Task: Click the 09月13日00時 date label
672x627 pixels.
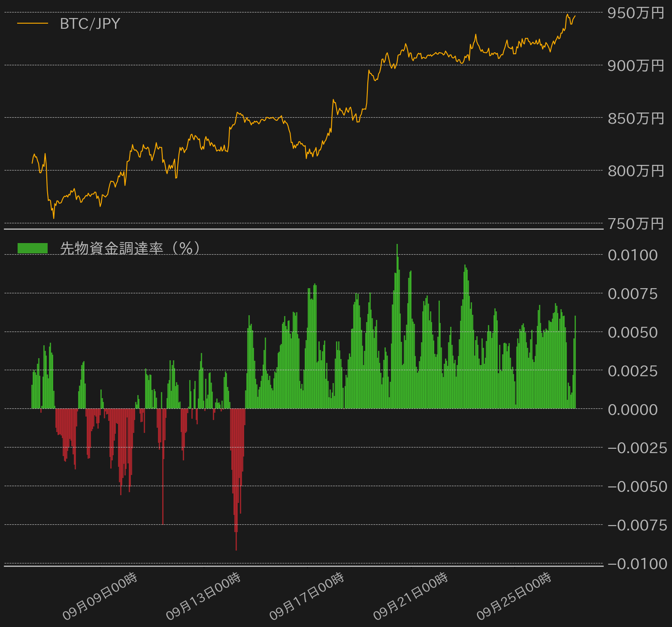Action: click(203, 597)
